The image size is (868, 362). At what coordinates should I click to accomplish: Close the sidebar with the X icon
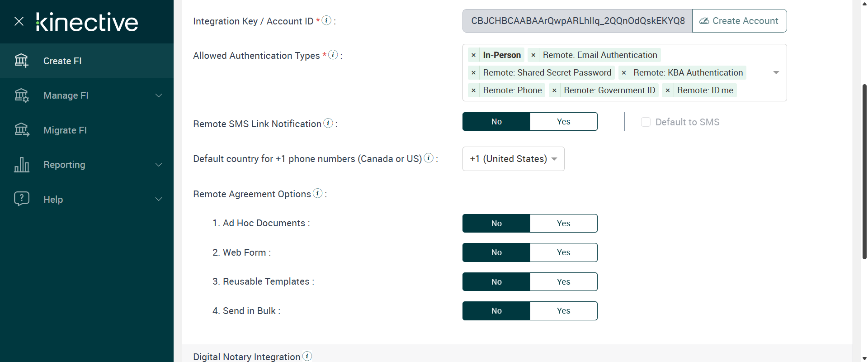pos(19,21)
